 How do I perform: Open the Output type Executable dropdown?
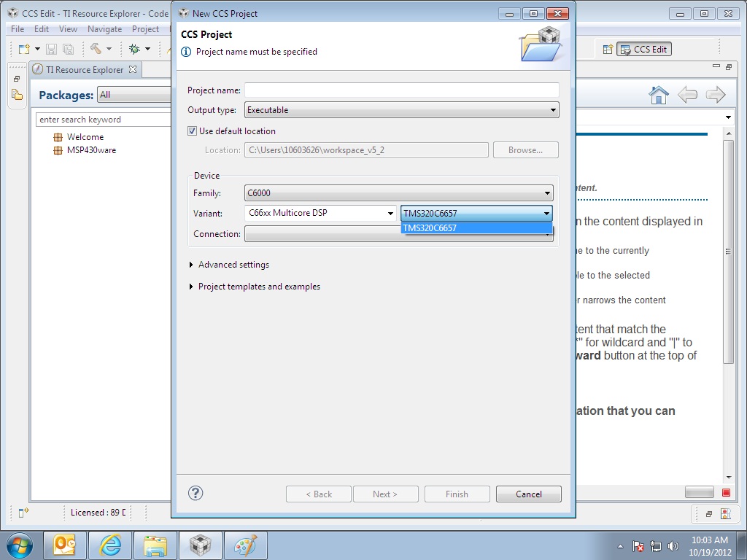402,110
